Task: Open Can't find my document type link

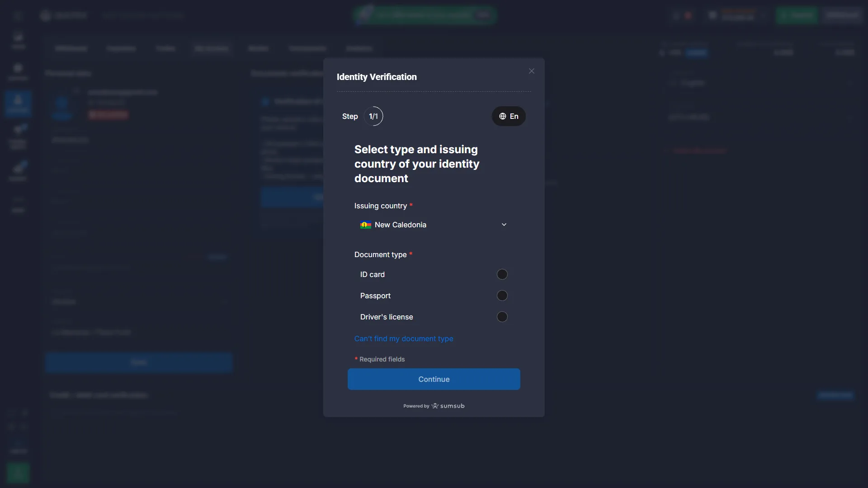Action: (404, 338)
